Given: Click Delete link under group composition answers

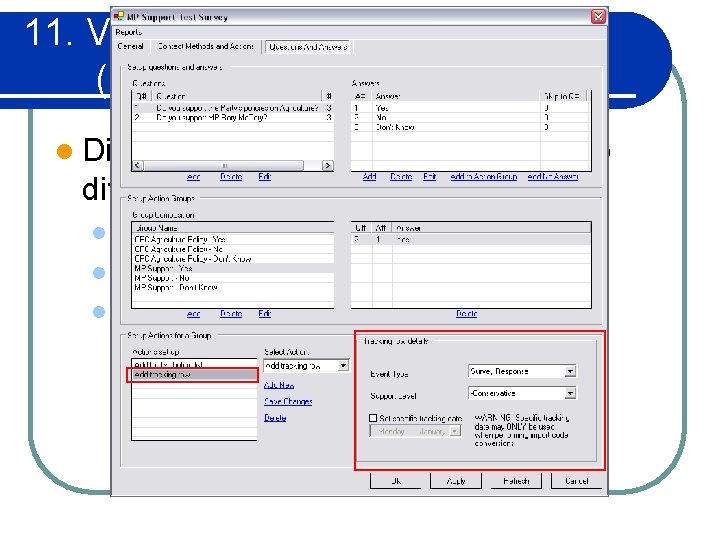Looking at the screenshot, I should pyautogui.click(x=467, y=314).
